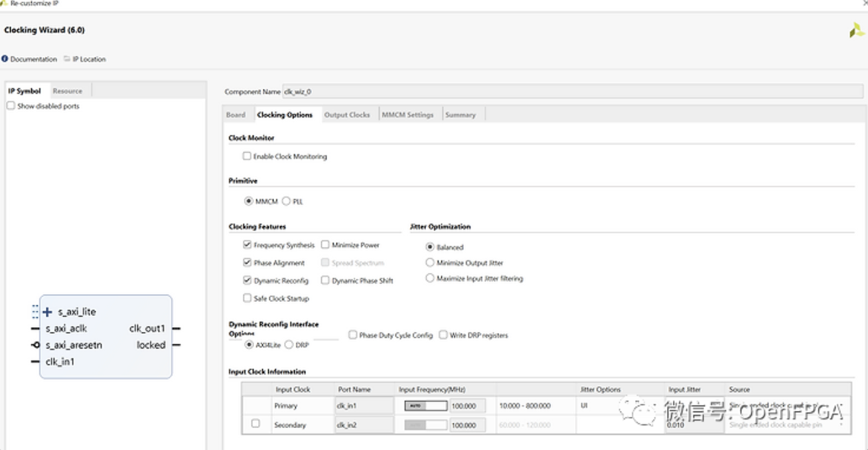Image resolution: width=868 pixels, height=450 pixels.
Task: Toggle Show disabled ports checkbox
Action: point(11,106)
